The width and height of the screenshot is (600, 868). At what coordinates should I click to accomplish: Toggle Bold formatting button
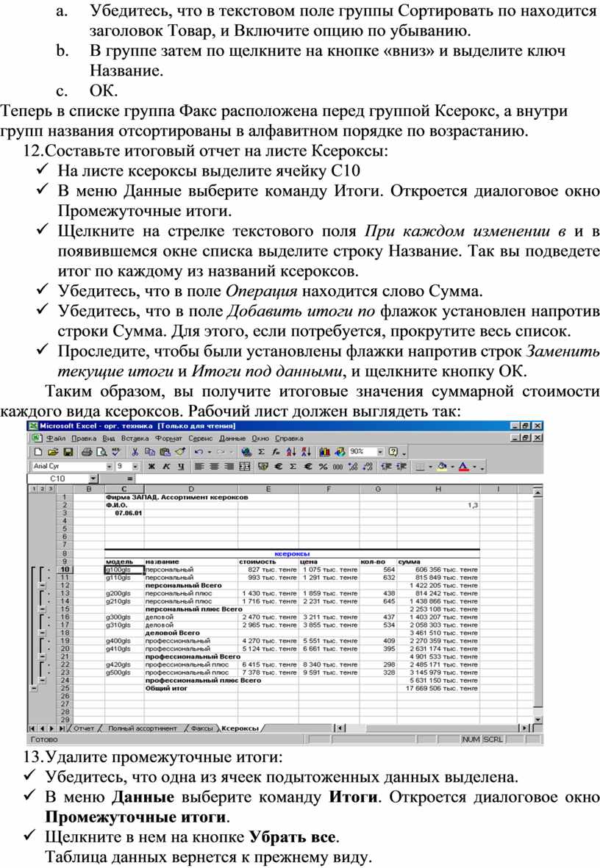click(x=151, y=466)
